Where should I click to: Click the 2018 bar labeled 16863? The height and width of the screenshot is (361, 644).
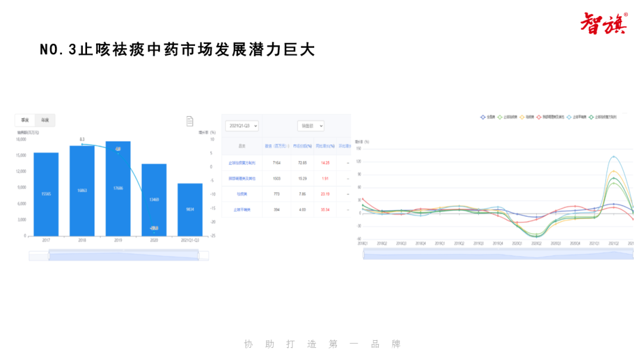point(82,191)
